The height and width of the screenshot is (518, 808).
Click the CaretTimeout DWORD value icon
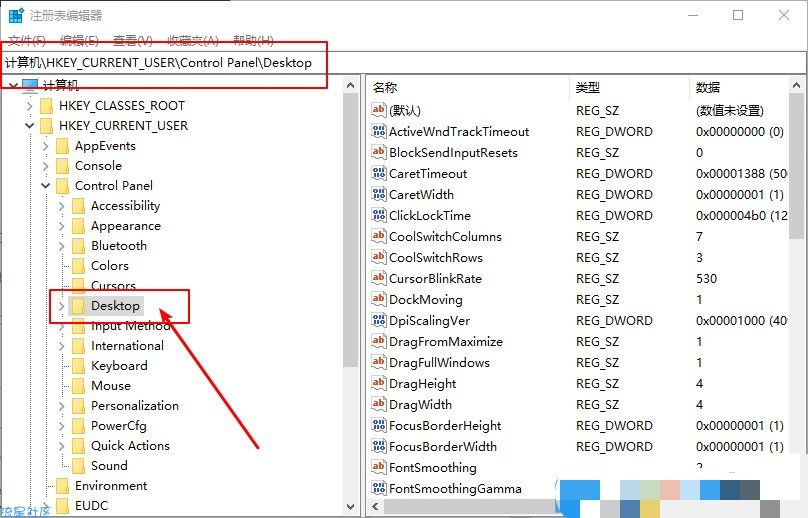click(378, 174)
